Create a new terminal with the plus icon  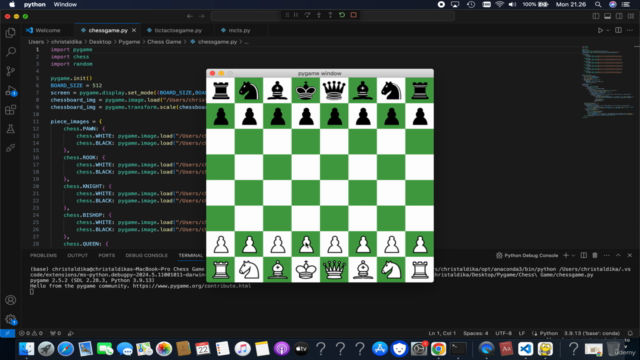[x=566, y=255]
